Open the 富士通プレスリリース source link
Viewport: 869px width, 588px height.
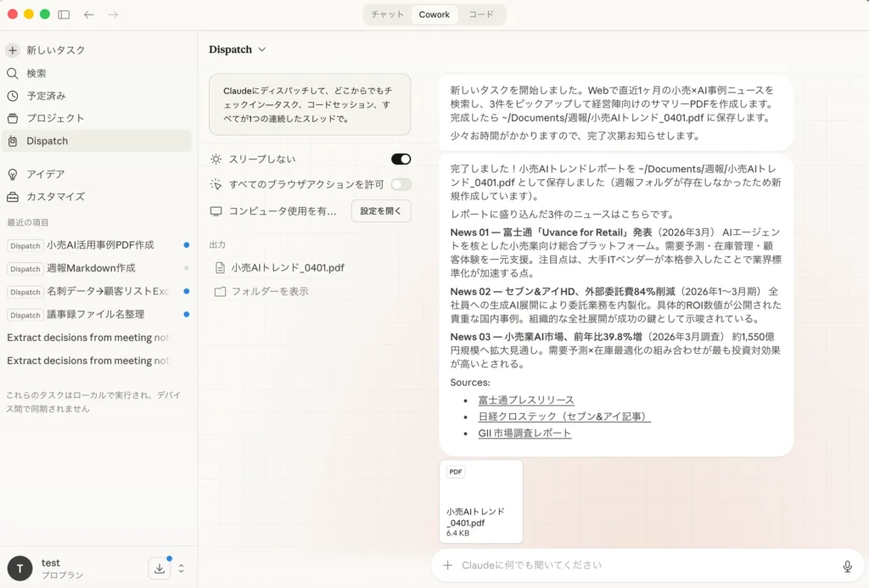526,399
